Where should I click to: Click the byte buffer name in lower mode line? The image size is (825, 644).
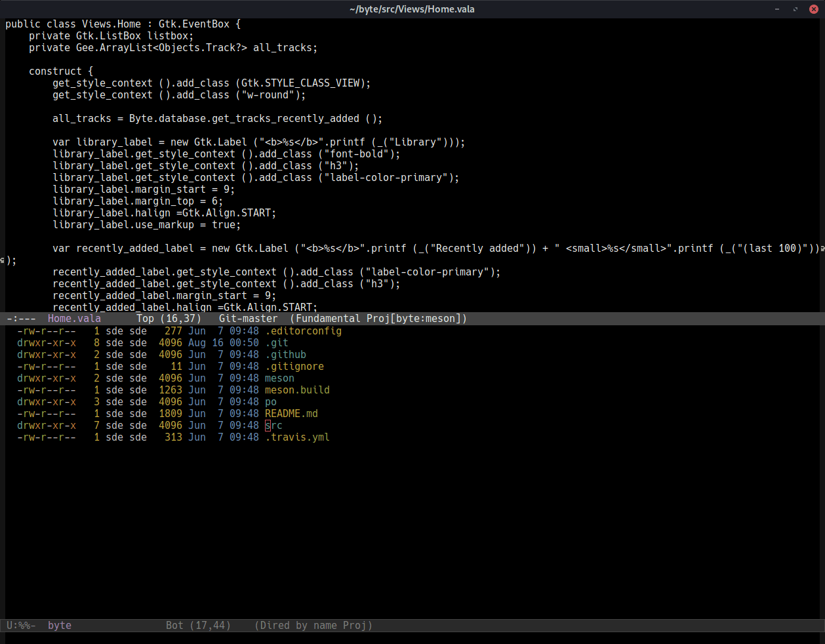60,626
